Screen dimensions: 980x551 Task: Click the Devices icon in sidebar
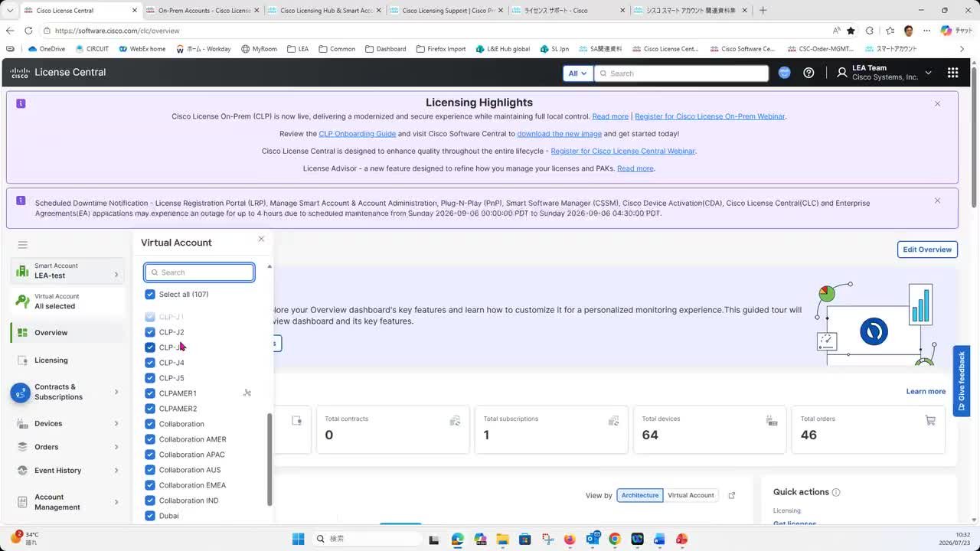pyautogui.click(x=22, y=423)
